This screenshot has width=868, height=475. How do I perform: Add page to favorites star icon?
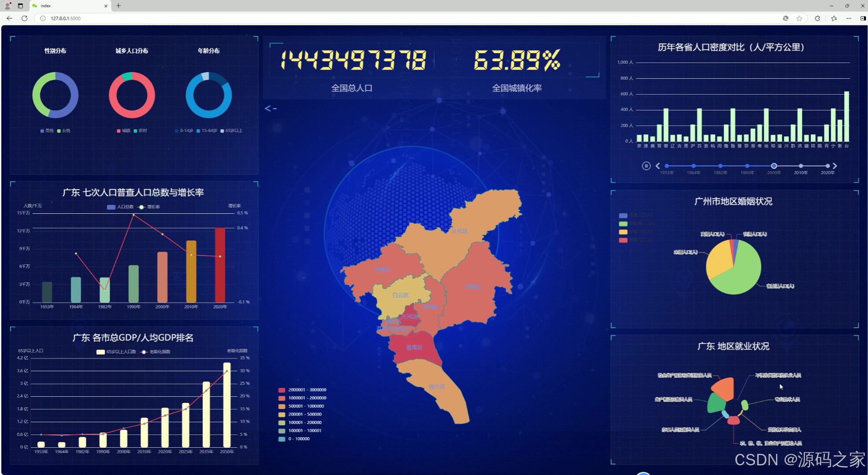coord(799,18)
